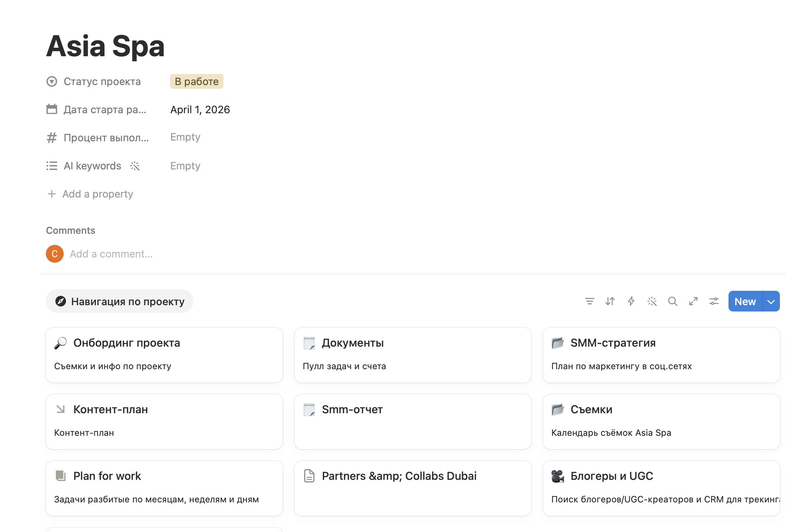Open automations lightning bolt icon
The width and height of the screenshot is (811, 532).
[631, 302]
